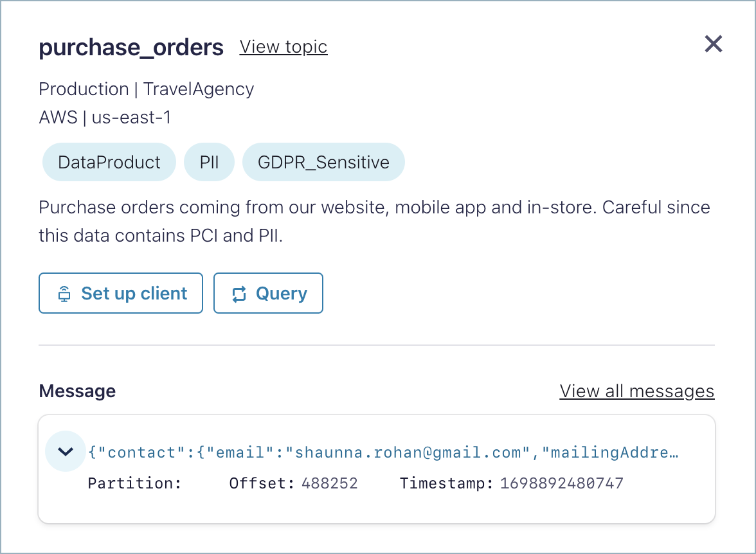Open View topic for purchase_orders

[x=283, y=46]
